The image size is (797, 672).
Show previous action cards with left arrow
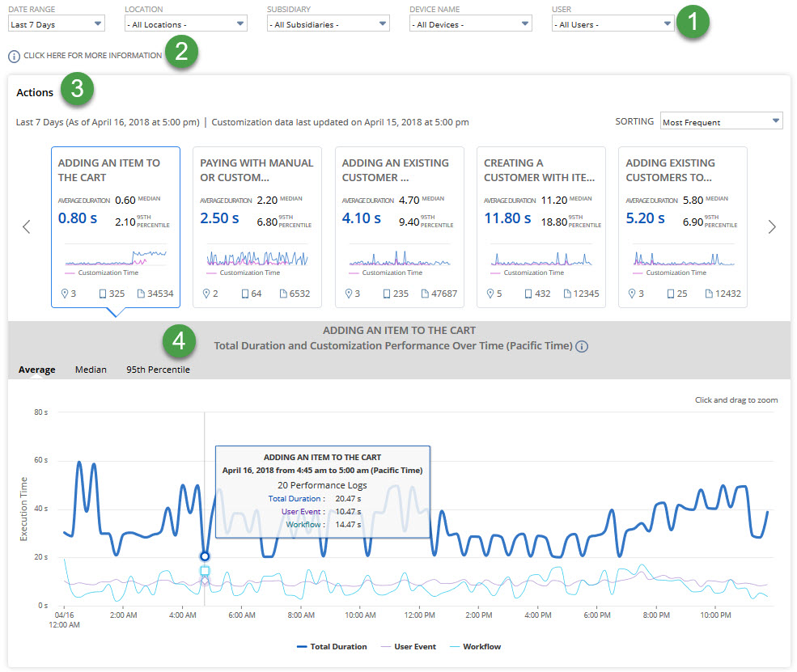tap(27, 226)
